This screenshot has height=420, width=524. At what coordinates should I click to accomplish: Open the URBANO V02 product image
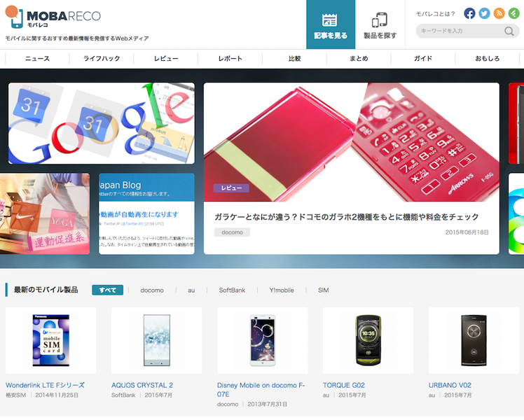[474, 340]
